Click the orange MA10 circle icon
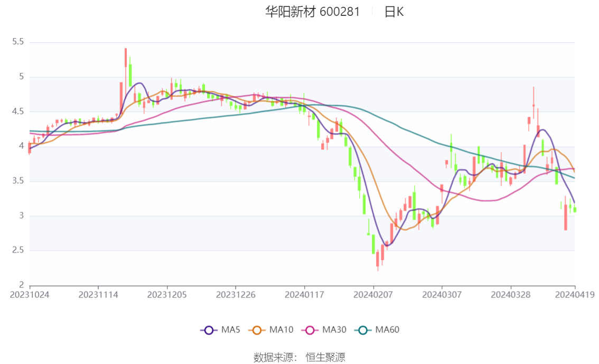The height and width of the screenshot is (364, 599). pyautogui.click(x=257, y=330)
